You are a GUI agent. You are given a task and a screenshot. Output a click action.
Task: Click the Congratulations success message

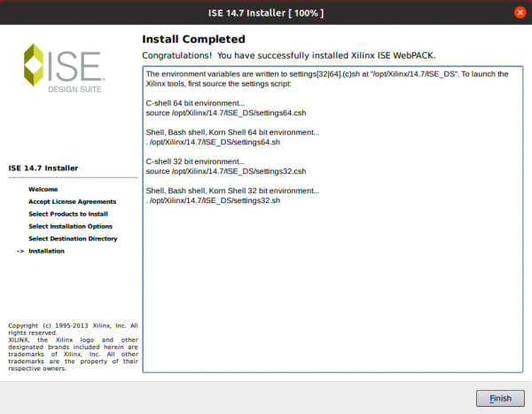tap(289, 55)
